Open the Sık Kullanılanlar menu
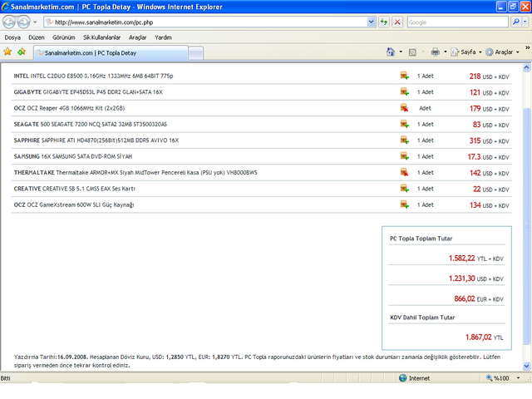532x399 pixels. click(101, 37)
